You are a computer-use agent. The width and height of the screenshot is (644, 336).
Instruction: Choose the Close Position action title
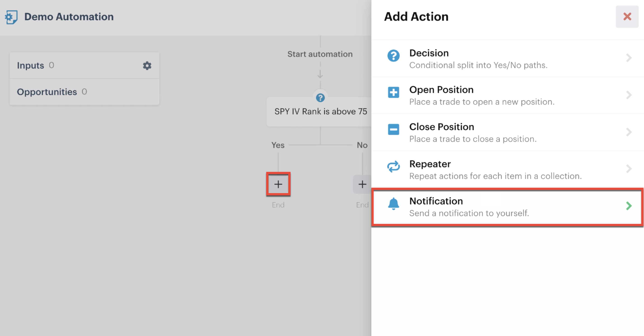[442, 127]
